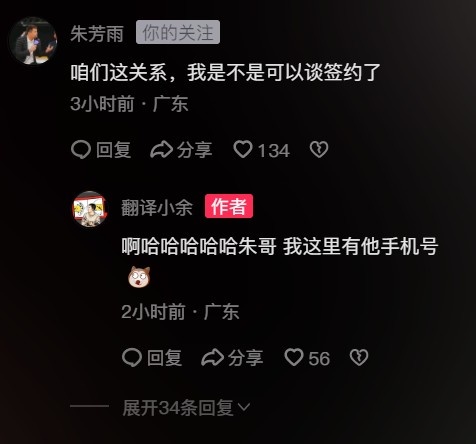Expand the 34 more replies
Image resolution: width=476 pixels, height=444 pixels.
coord(186,408)
